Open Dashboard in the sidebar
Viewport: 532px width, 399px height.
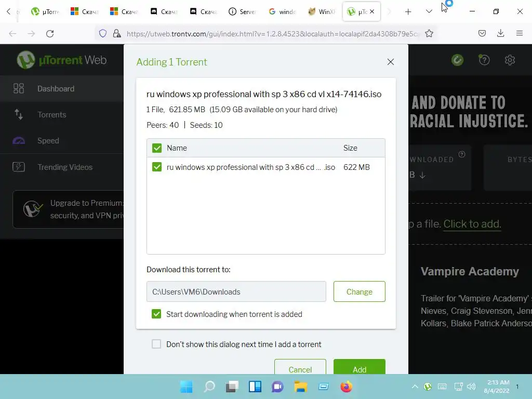point(62,88)
